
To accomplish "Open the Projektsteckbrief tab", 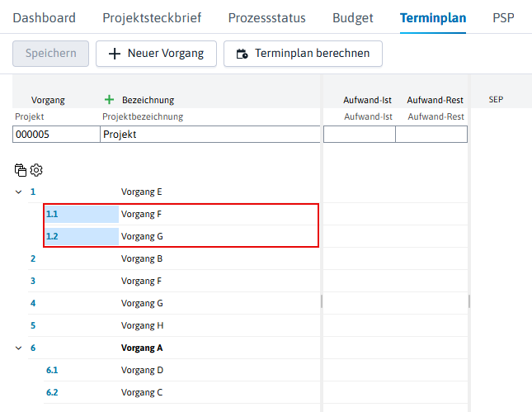I will (152, 17).
